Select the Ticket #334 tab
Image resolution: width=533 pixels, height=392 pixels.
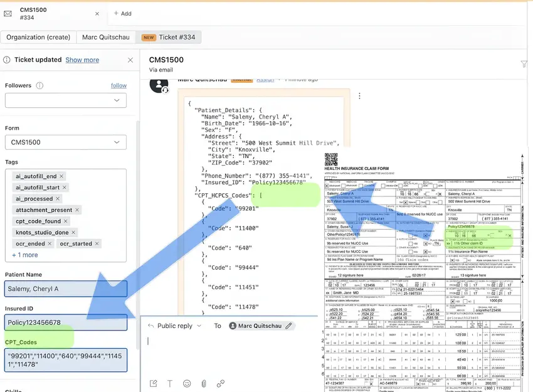[x=168, y=37]
